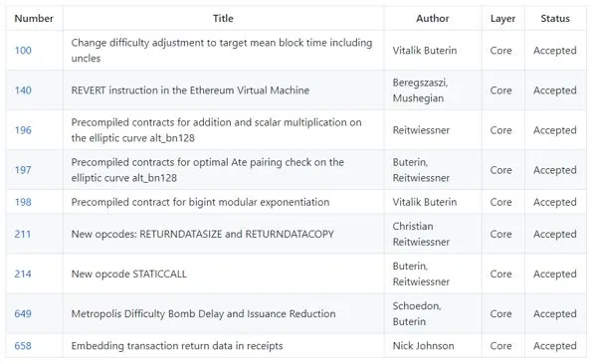Open EIP number 649 link
This screenshot has height=364, width=593.
[23, 313]
